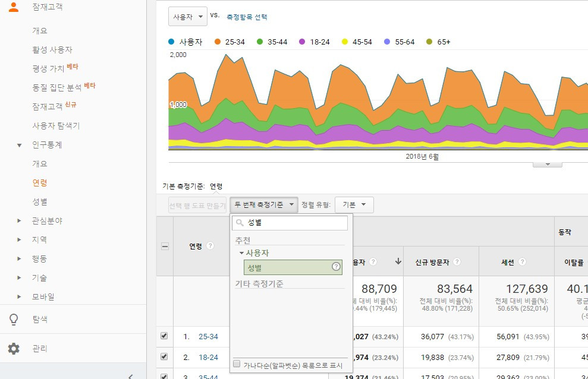588x379 pixels.
Task: Click the search magnifier icon in dimension box
Action: (240, 222)
